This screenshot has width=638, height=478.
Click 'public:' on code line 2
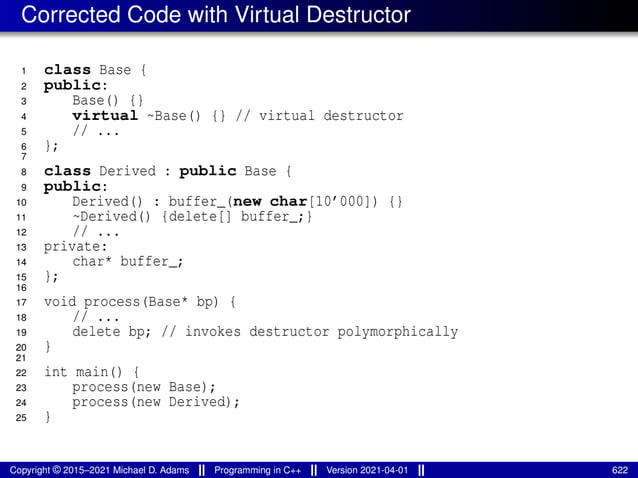point(76,85)
